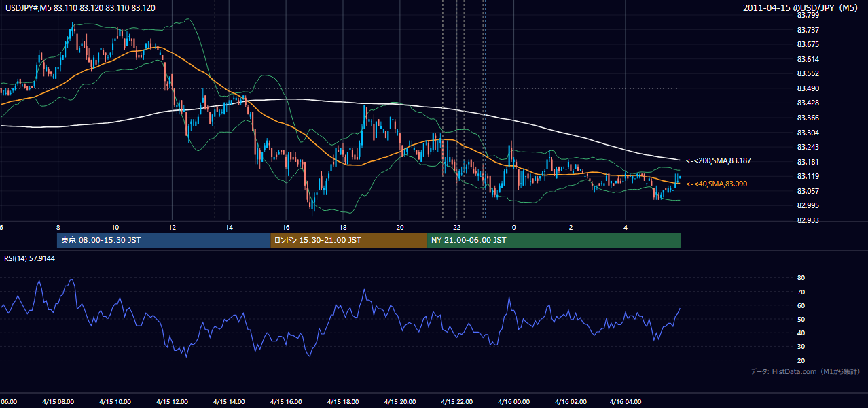Image resolution: width=868 pixels, height=408 pixels.
Task: Click price axis label 83.490
Action: (807, 88)
